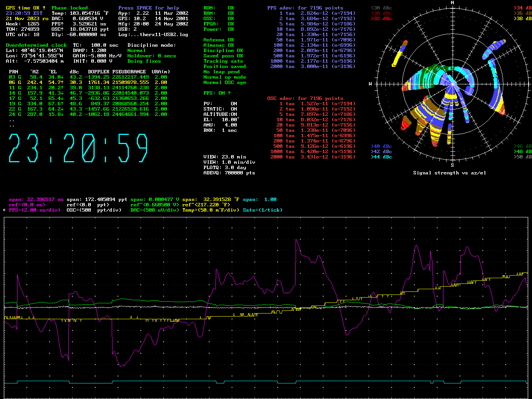Select the 'Normal OSC age' status
532x399 pixels.
click(225, 82)
